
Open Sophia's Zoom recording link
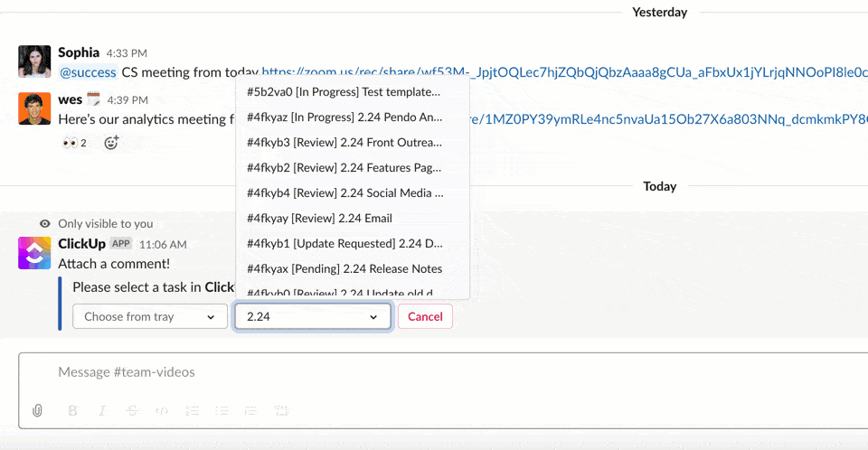click(561, 72)
